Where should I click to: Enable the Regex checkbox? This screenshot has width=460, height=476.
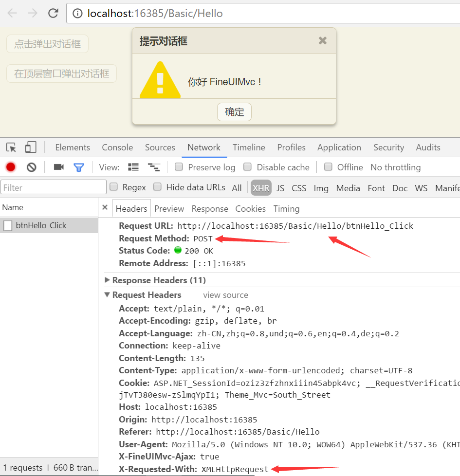coord(113,187)
